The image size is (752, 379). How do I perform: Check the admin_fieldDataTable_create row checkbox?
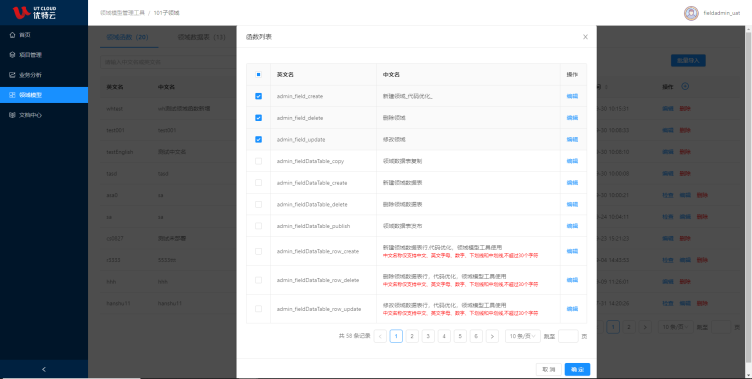(258, 183)
